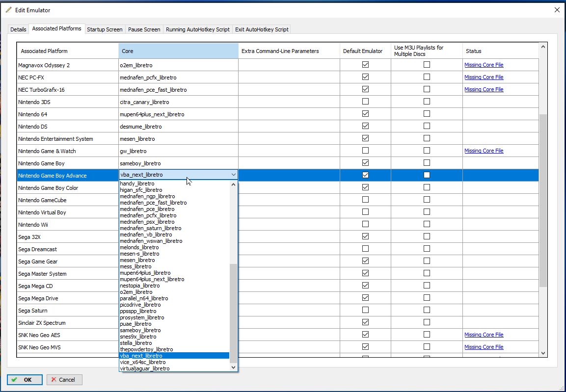Collapse the vba_next_libretro core dropdown arrow
The height and width of the screenshot is (392, 566).
(x=234, y=175)
